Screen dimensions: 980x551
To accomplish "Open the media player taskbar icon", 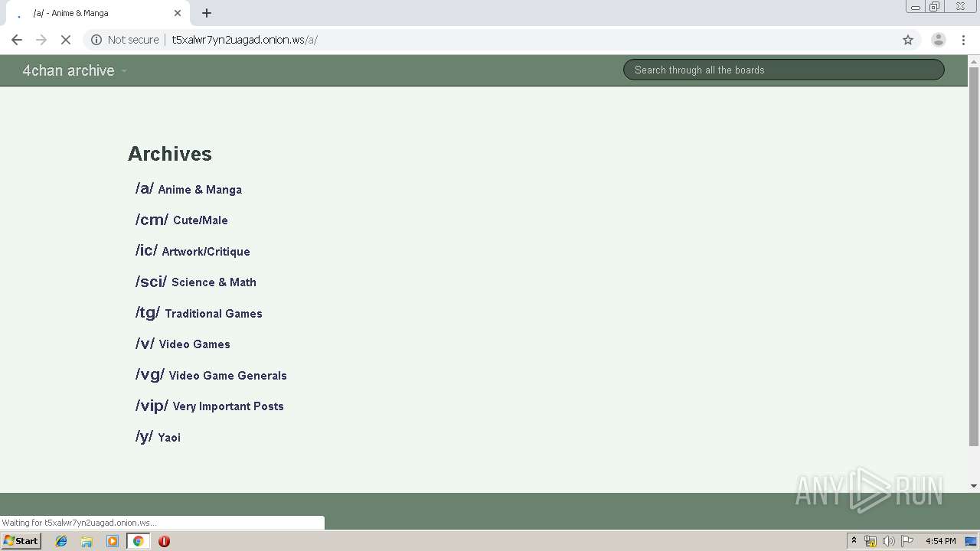I will [x=113, y=541].
